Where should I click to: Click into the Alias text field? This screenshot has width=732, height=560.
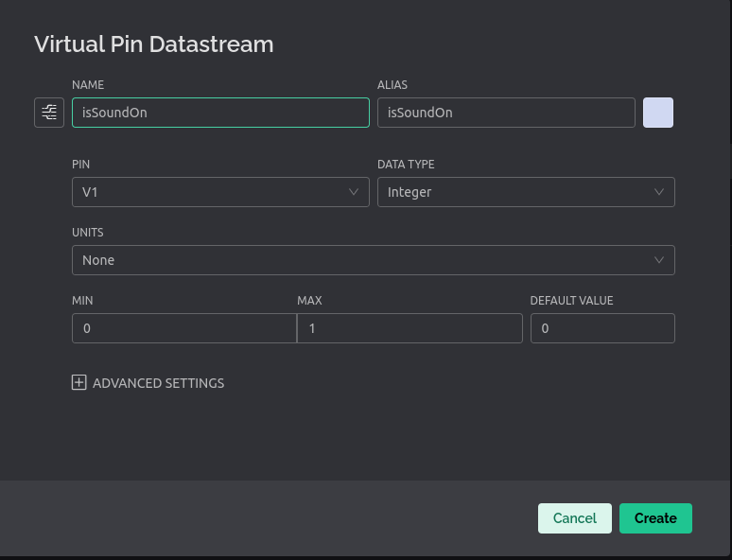pyautogui.click(x=506, y=113)
